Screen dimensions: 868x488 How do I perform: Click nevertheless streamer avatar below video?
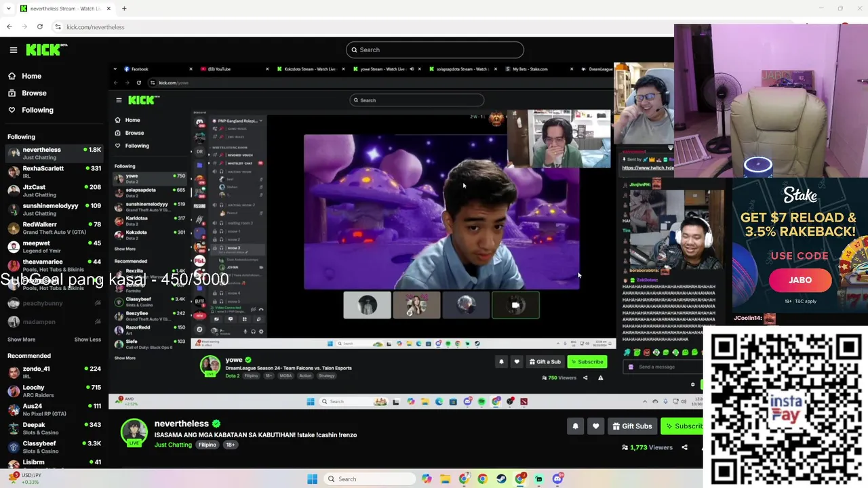click(x=134, y=432)
